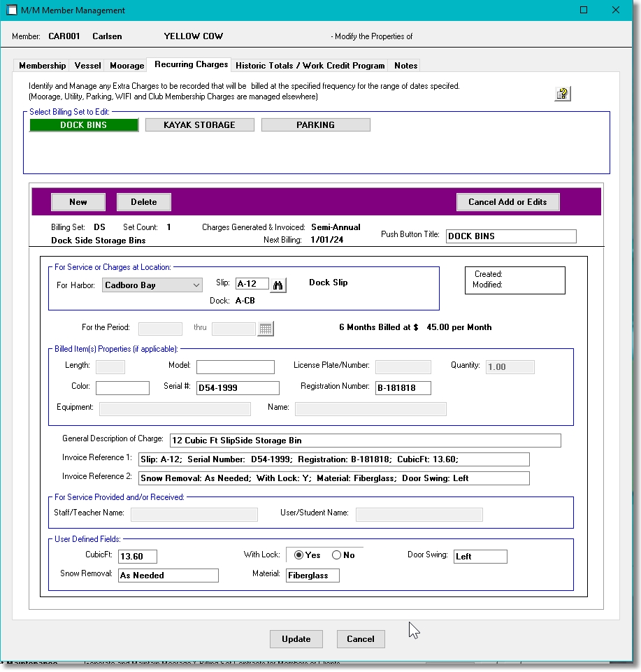This screenshot has width=641, height=672.
Task: Open the help icon with the question mark
Action: [562, 92]
